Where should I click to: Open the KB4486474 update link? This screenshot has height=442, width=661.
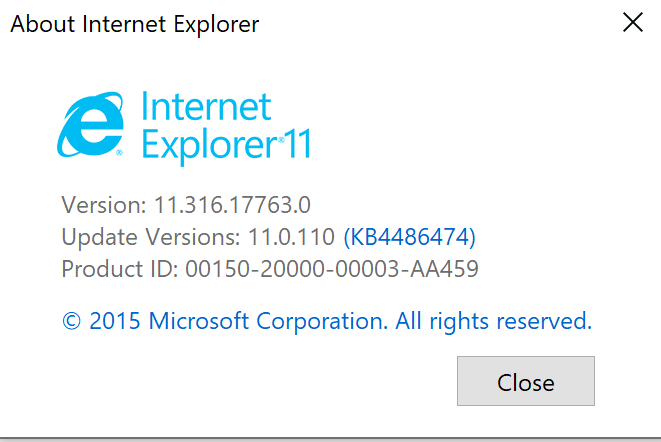pyautogui.click(x=409, y=237)
